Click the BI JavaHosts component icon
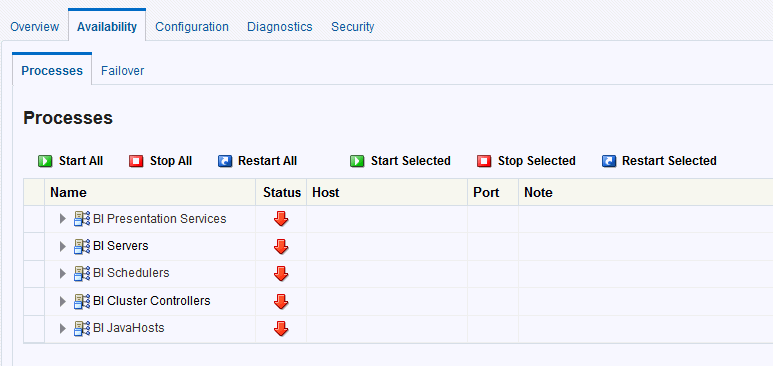This screenshot has width=773, height=366. tap(82, 328)
